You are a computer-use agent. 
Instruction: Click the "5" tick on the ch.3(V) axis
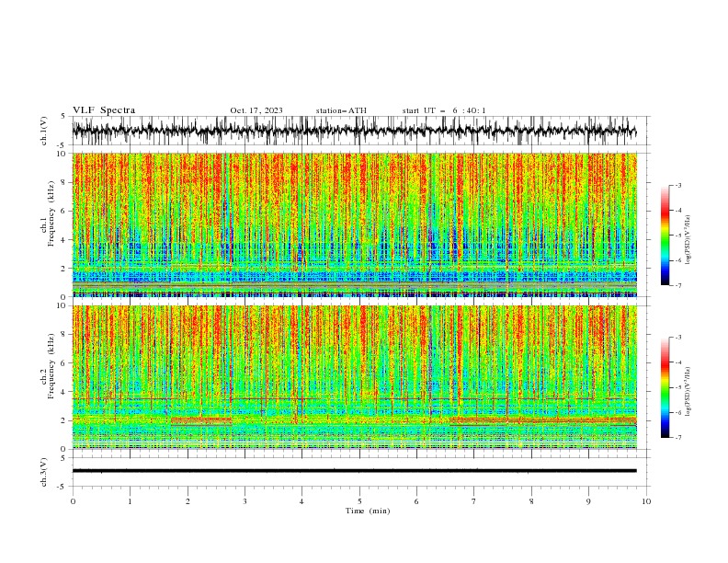pyautogui.click(x=63, y=458)
